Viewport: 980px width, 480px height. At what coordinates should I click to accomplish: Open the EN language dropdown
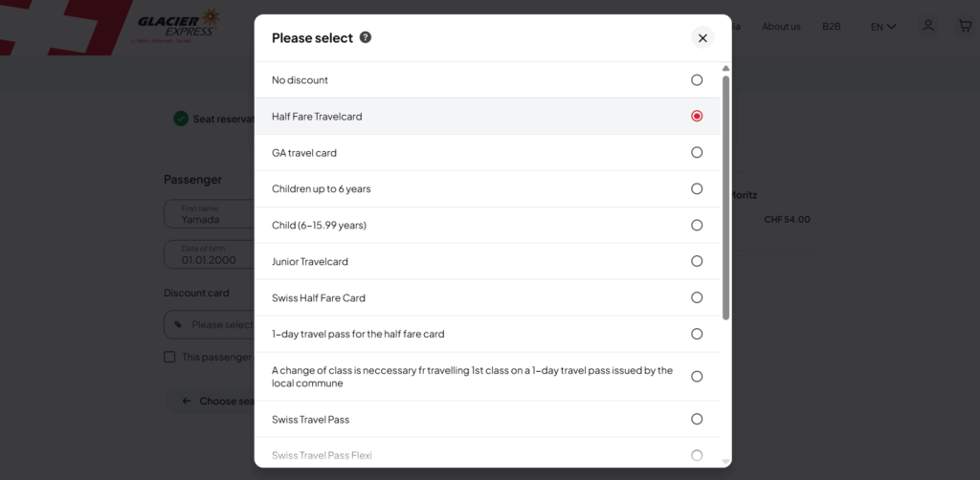click(x=882, y=27)
